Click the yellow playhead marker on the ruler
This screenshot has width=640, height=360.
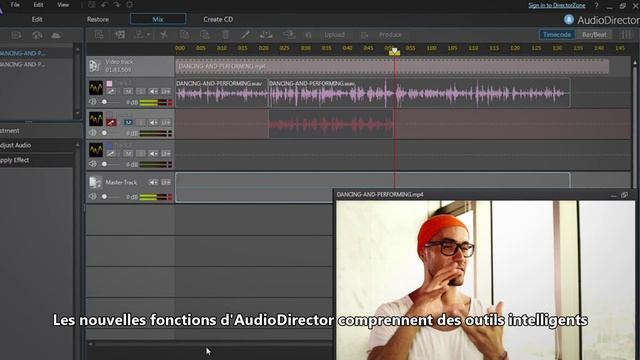[x=394, y=51]
